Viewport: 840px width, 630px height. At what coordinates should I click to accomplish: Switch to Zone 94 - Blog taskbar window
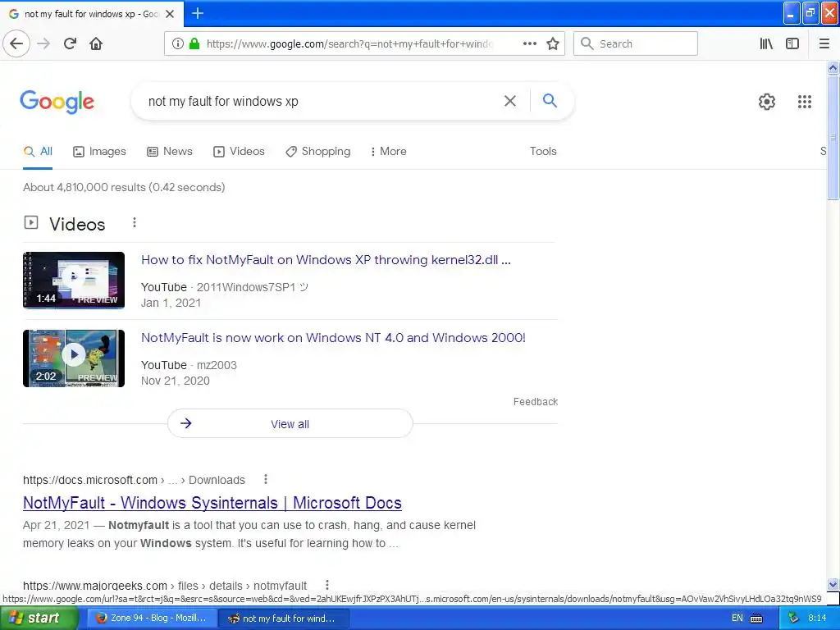click(x=151, y=619)
